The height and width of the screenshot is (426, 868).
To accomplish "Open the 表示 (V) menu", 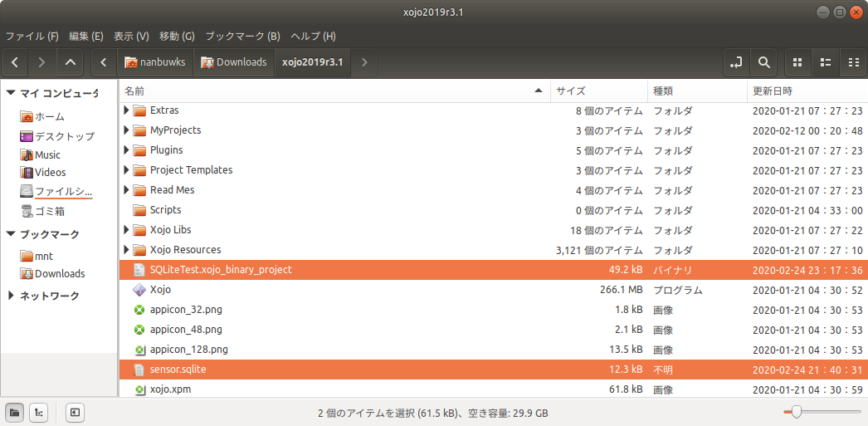I will pos(132,37).
